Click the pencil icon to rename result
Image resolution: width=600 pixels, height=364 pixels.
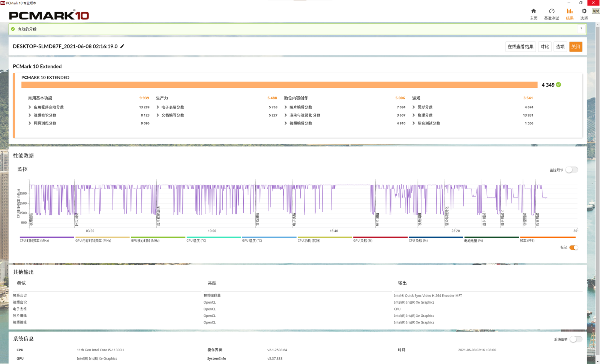click(122, 46)
